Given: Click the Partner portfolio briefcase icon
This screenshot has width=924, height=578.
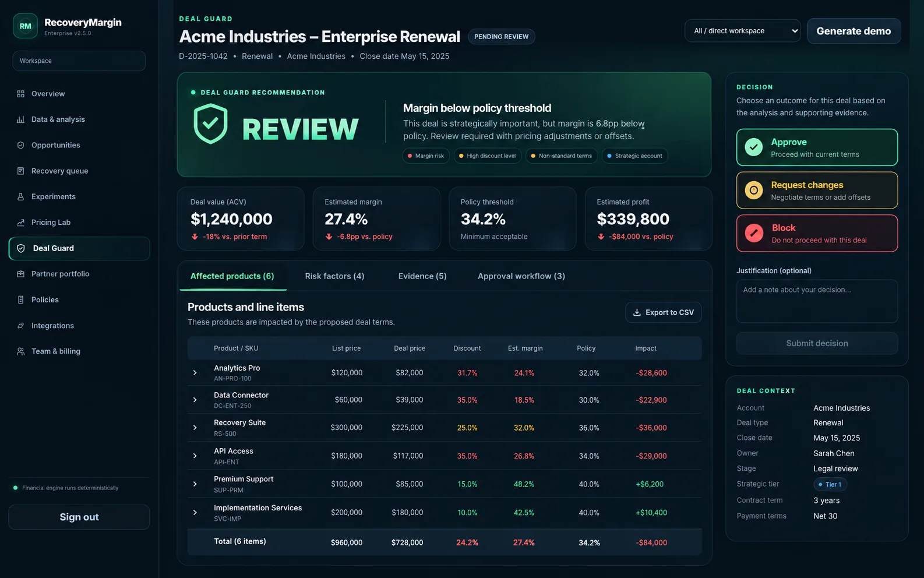Looking at the screenshot, I should (21, 274).
